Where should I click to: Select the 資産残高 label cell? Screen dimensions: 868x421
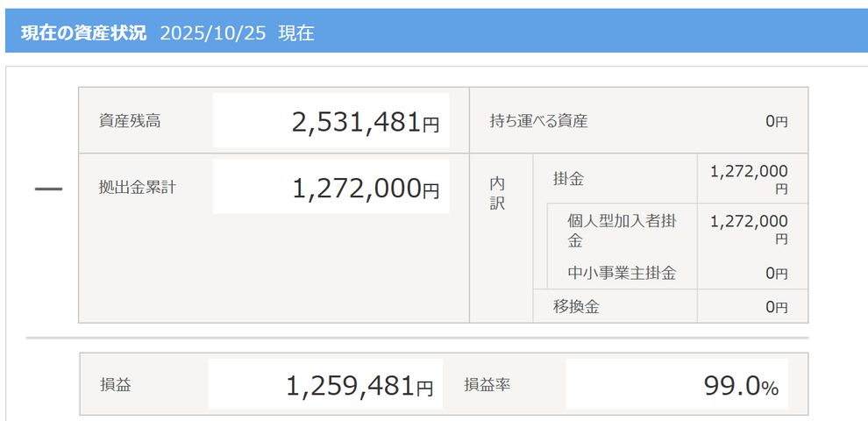[130, 121]
